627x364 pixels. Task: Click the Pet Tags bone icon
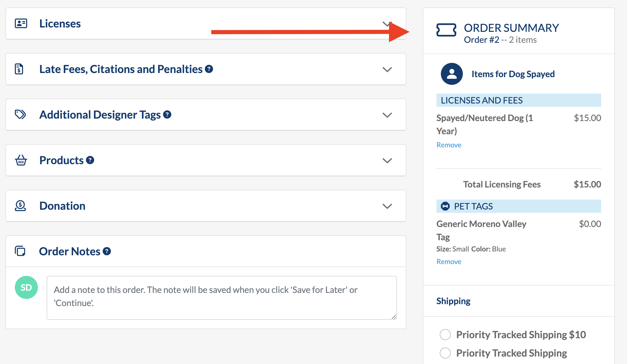[446, 206]
